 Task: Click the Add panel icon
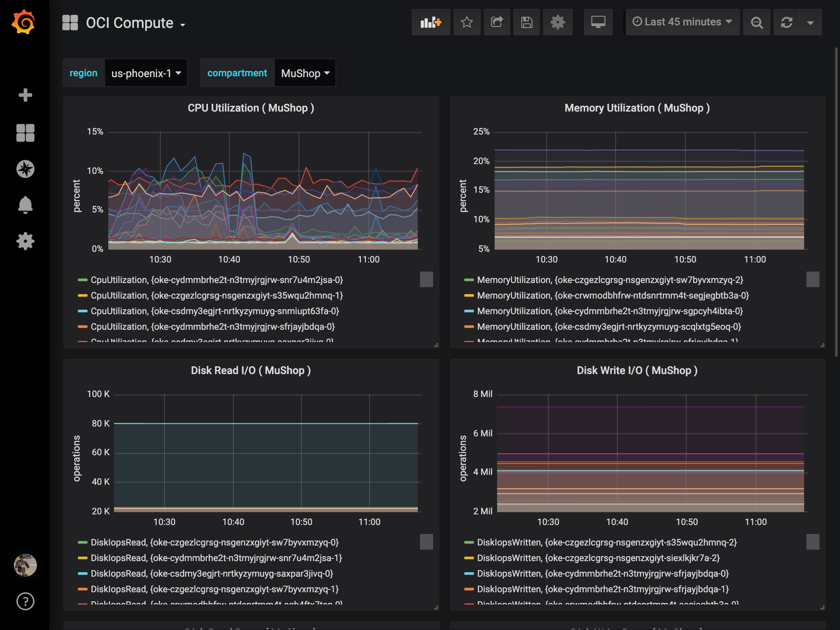pos(430,22)
